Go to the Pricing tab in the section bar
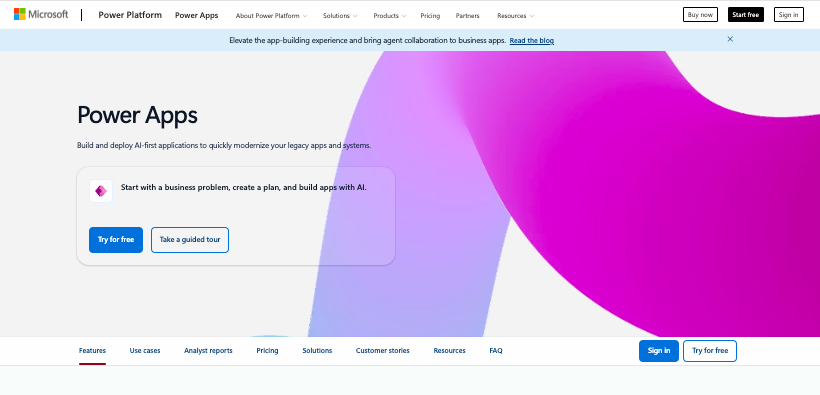Screen dimensions: 820x395 (x=267, y=351)
